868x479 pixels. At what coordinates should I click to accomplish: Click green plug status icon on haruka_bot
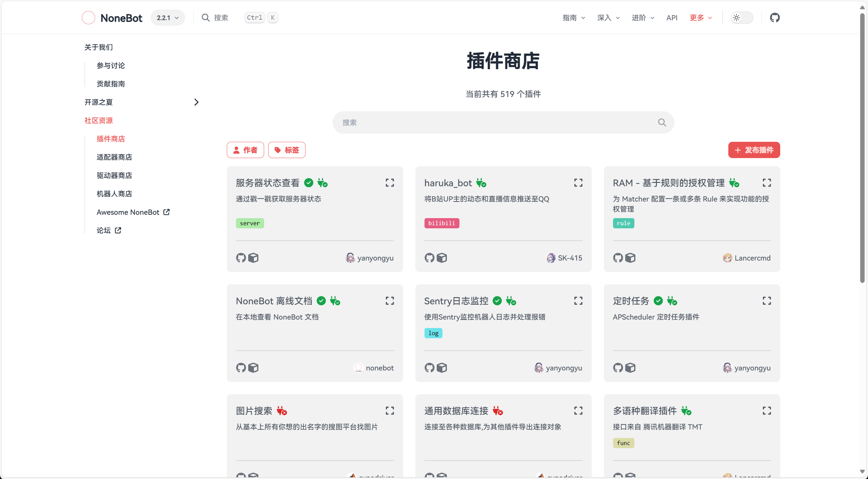pyautogui.click(x=481, y=183)
